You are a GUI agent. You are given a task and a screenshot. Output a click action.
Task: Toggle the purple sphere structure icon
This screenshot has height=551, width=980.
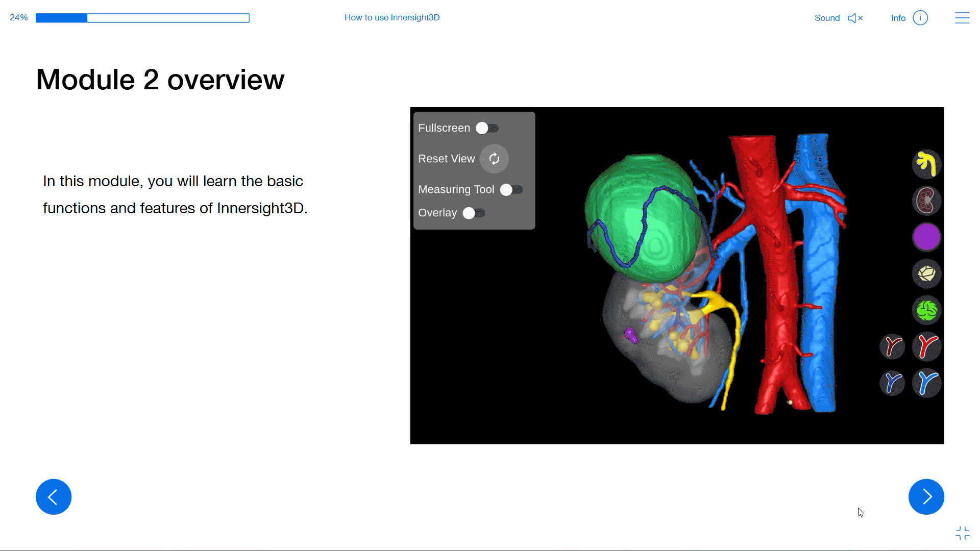point(926,237)
